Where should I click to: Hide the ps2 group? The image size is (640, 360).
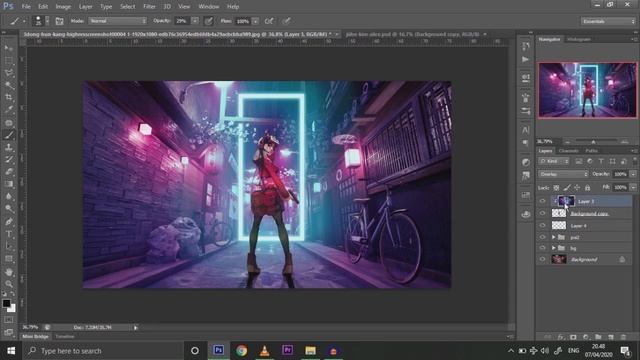point(542,237)
